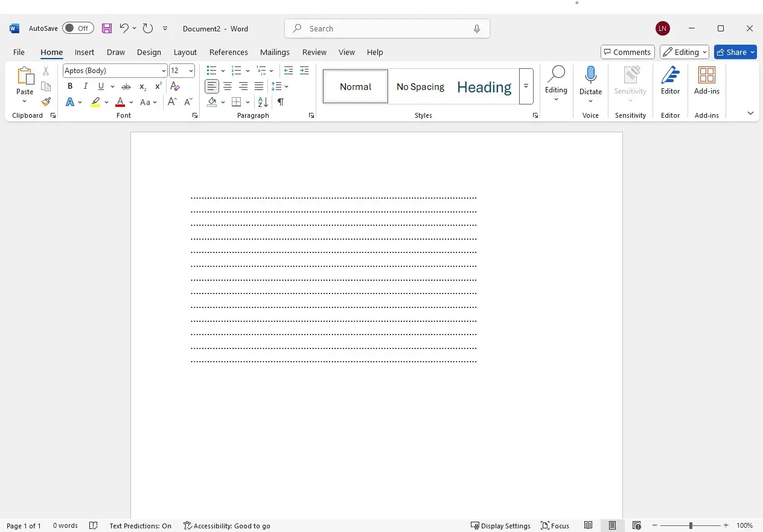
Task: Center align the paragraph text
Action: tap(228, 86)
